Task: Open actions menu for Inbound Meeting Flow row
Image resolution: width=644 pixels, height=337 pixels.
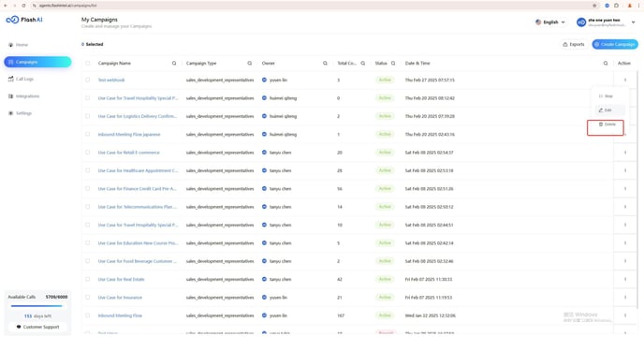Action: tap(625, 315)
